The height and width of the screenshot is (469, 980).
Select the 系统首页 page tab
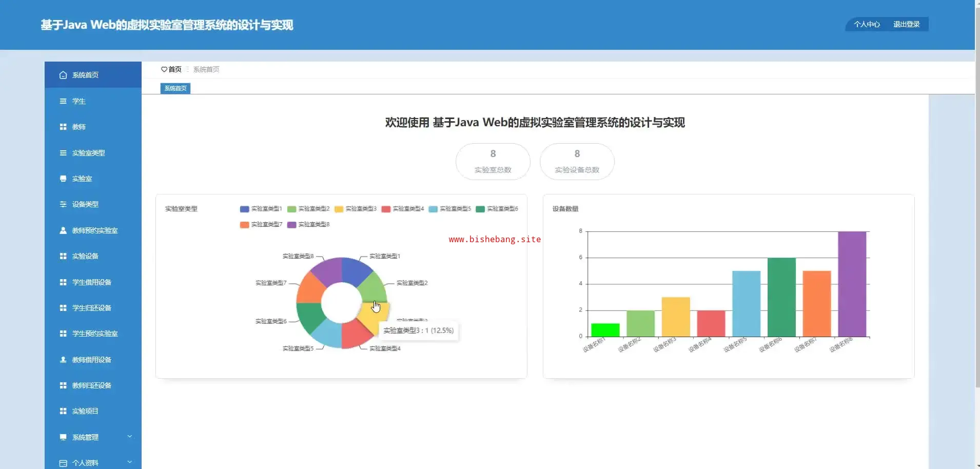[175, 88]
